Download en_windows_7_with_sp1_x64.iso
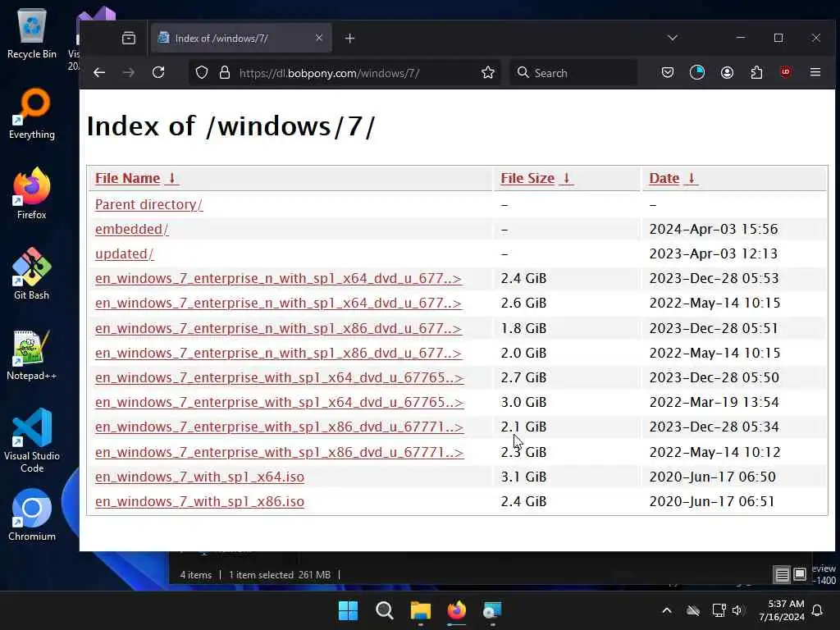The image size is (840, 630). click(199, 477)
